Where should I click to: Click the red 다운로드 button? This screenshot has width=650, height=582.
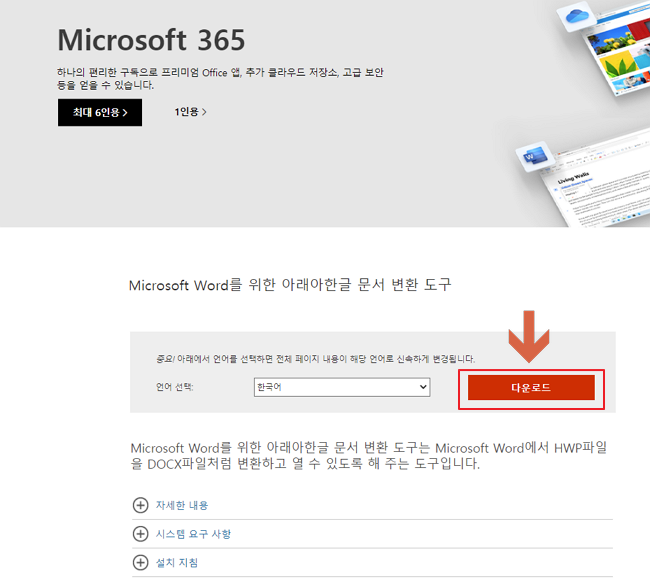(x=531, y=388)
